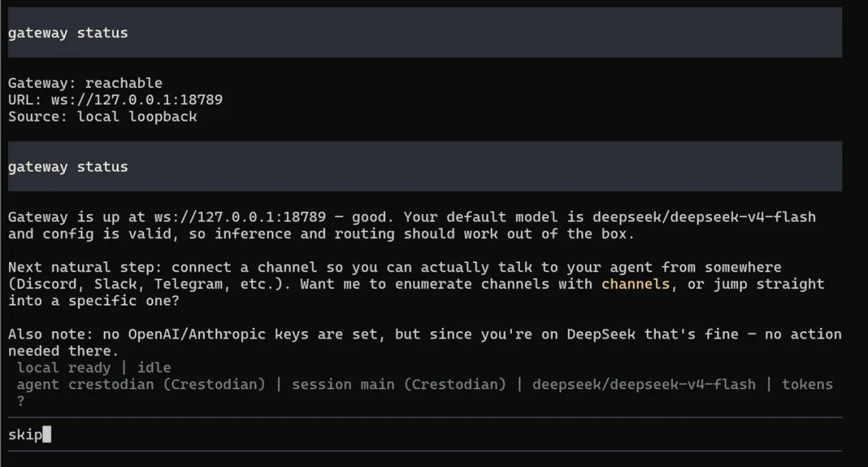Click the first "gateway status" command block
The width and height of the screenshot is (868, 467).
click(424, 33)
